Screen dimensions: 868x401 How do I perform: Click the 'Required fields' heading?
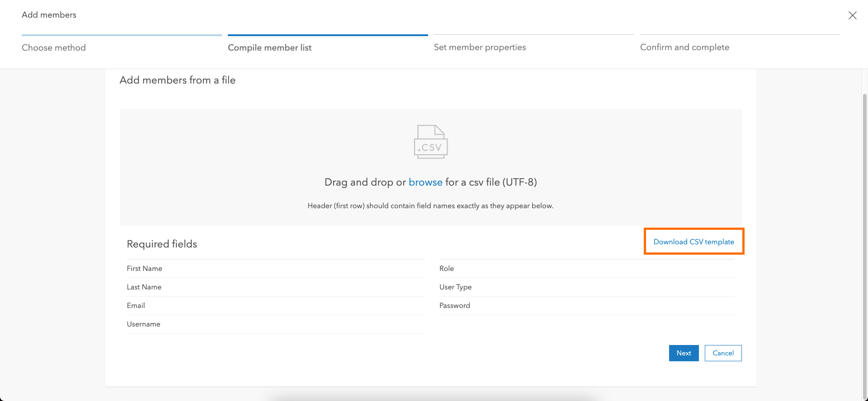pyautogui.click(x=162, y=244)
